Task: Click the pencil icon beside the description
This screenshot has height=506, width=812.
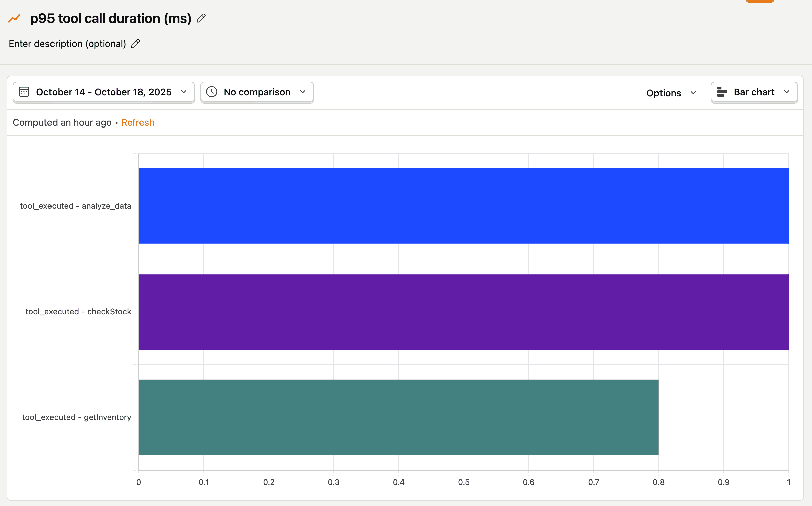Action: [135, 44]
